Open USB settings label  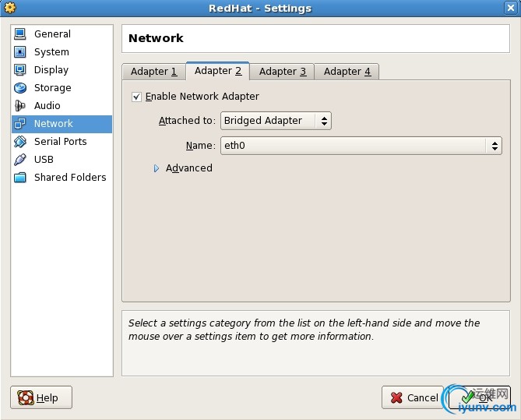44,160
